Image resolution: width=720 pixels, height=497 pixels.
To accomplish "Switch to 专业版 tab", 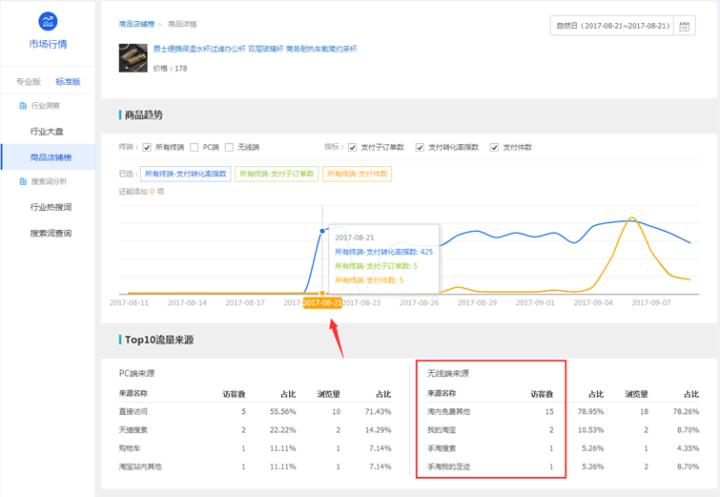I will click(x=28, y=82).
